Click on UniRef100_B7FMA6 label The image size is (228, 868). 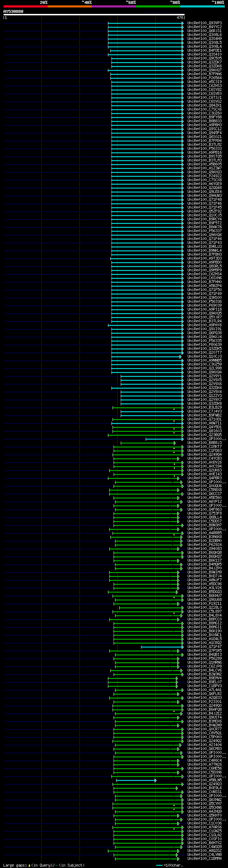[x=204, y=74]
